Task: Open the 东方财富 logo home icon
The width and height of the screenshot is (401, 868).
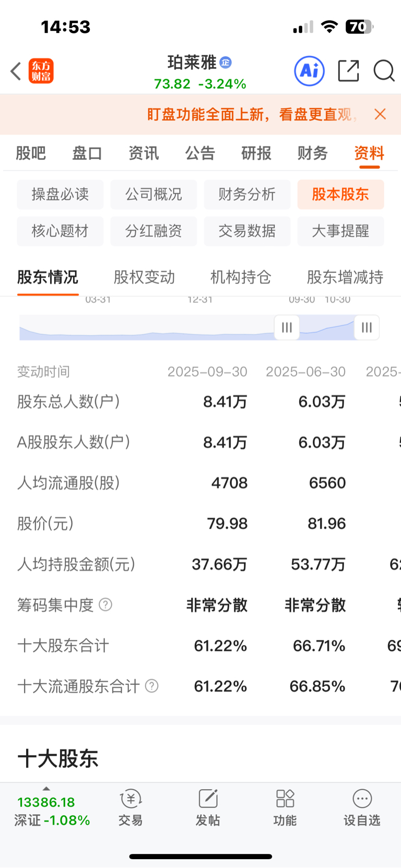Action: 41,71
